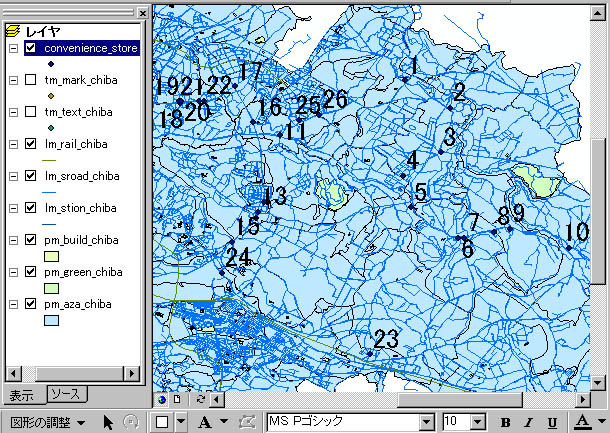Switch to data view globe icon
The width and height of the screenshot is (610, 433).
pos(162,400)
